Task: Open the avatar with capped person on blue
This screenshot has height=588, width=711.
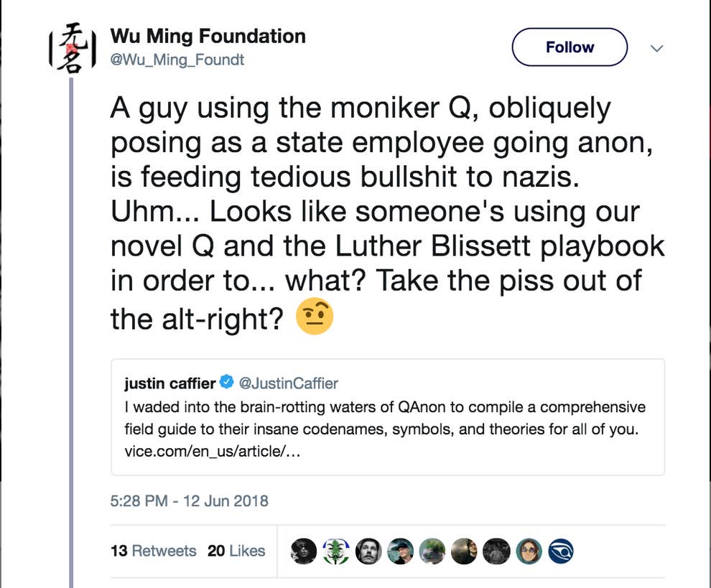Action: [400, 551]
